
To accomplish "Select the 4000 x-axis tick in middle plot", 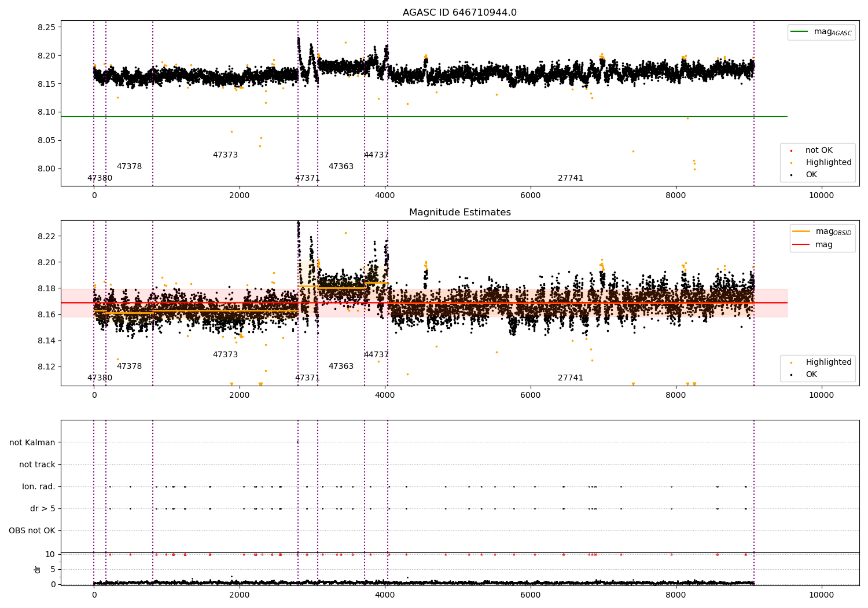I will 385,395.
